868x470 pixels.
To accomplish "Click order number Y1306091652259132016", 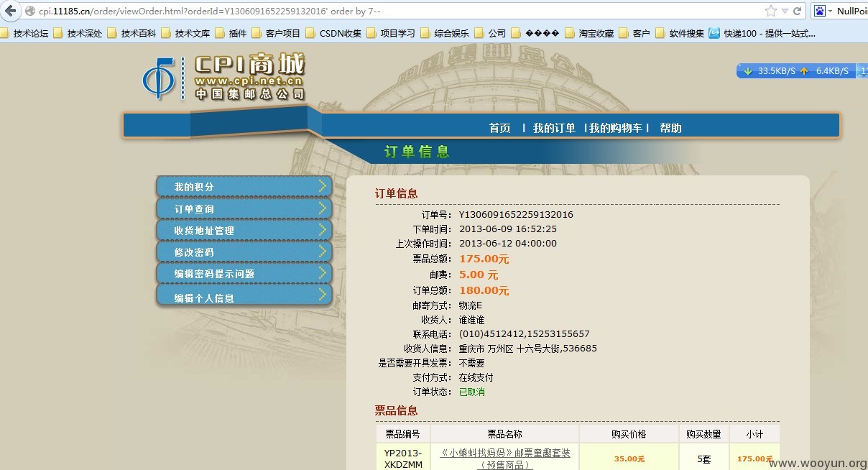I will click(516, 214).
